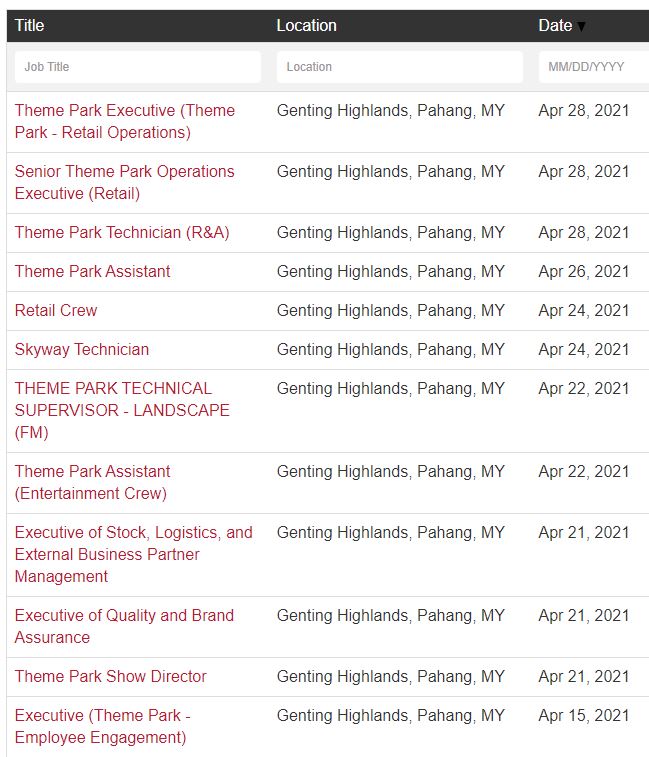Open Theme Park Executive (Retail Operations) job
Screen dimensions: 649x757
pos(125,121)
